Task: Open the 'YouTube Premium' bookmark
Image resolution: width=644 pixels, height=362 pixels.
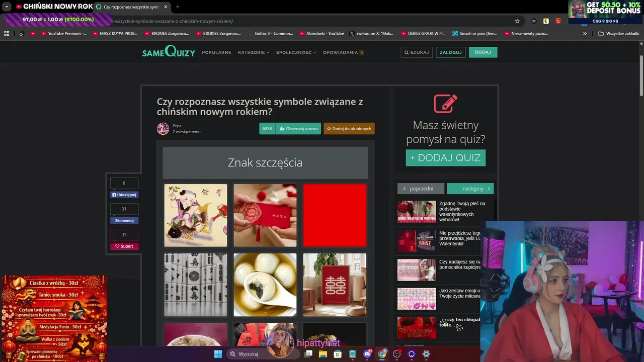Action: point(64,34)
